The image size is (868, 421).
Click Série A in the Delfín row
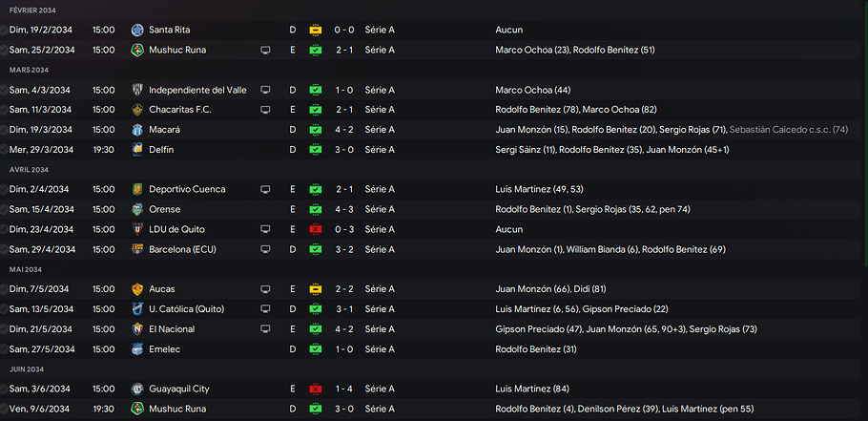click(380, 150)
